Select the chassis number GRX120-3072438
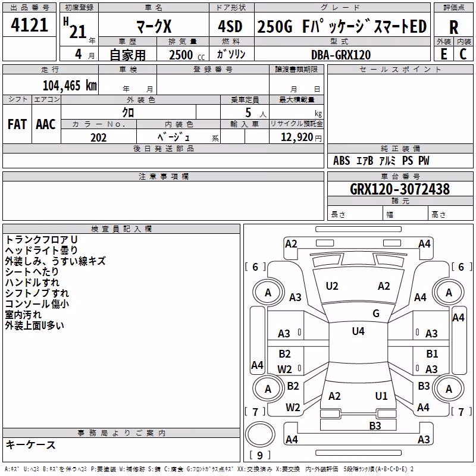Screen dimensions: 476x476 pyautogui.click(x=400, y=189)
